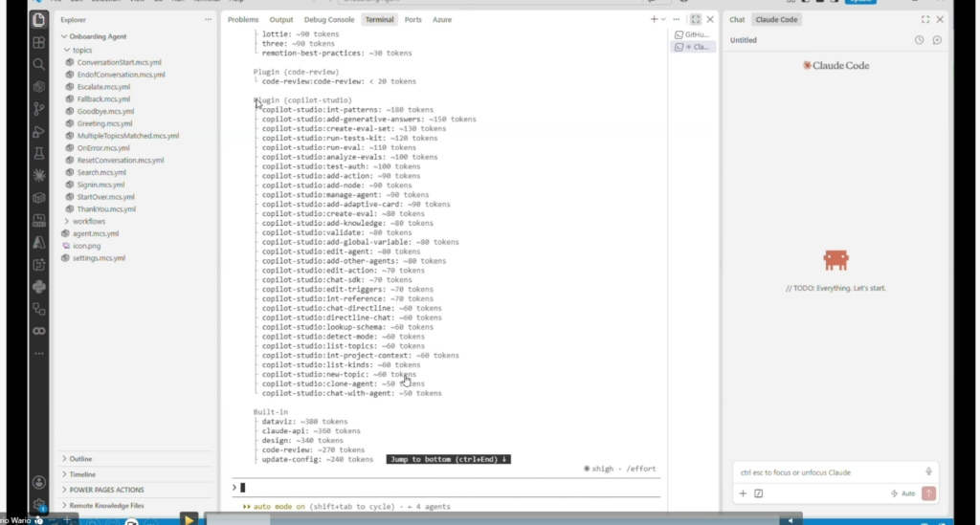The width and height of the screenshot is (980, 525).
Task: Open the Manage gear icon
Action: [38, 504]
